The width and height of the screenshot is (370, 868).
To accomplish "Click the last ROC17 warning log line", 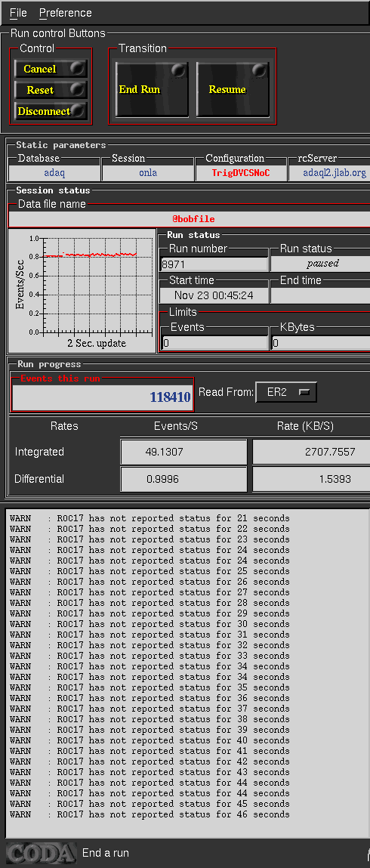I will pos(150,814).
